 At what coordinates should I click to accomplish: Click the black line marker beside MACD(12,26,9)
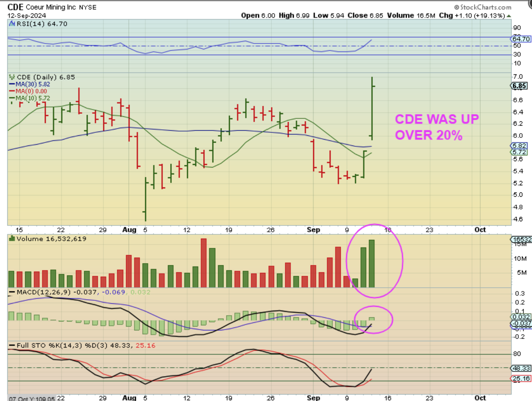tap(12, 292)
